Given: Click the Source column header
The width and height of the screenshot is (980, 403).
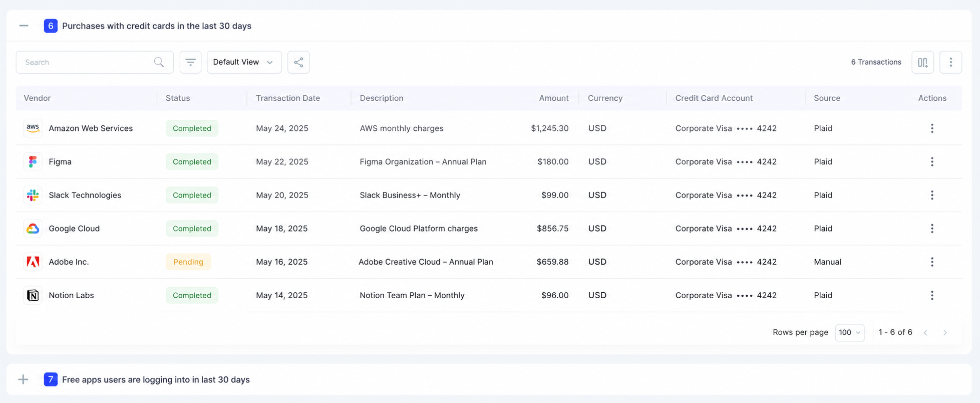Looking at the screenshot, I should click(827, 98).
